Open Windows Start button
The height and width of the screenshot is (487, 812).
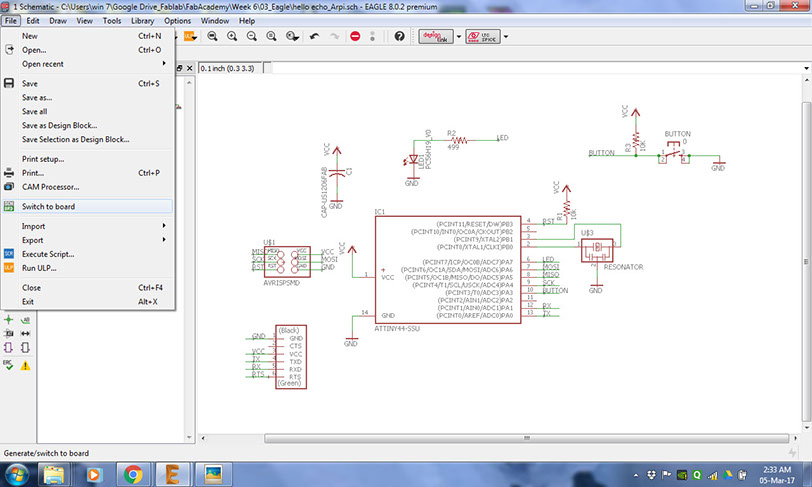[x=16, y=474]
